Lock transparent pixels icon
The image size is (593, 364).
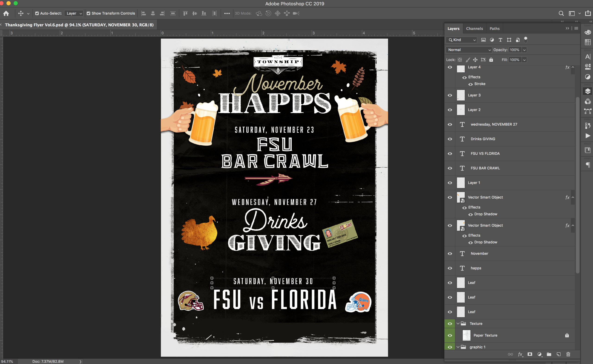460,60
